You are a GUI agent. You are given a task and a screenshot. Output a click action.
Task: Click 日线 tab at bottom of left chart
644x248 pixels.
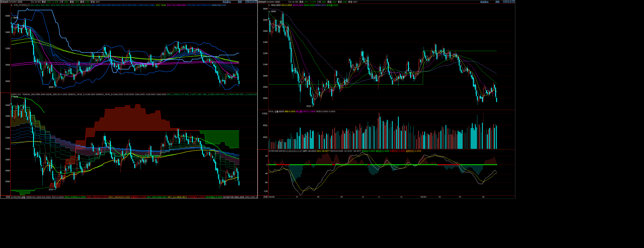click(8, 197)
